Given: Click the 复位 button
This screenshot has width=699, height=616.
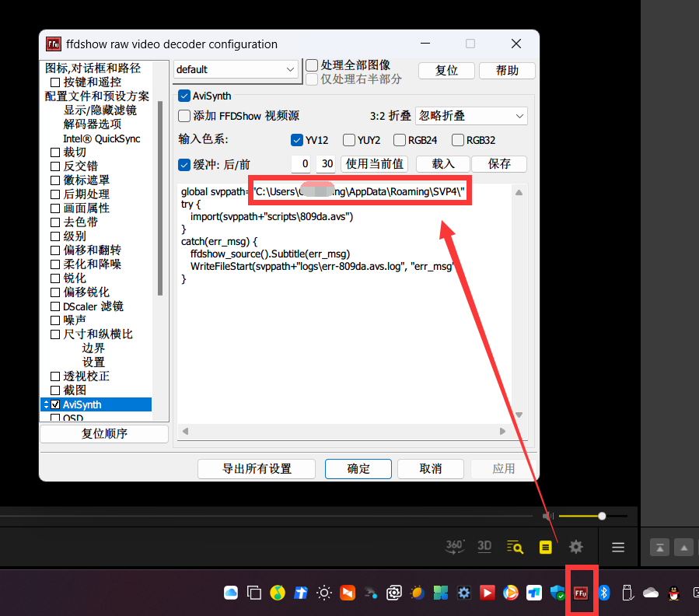Looking at the screenshot, I should (x=446, y=71).
